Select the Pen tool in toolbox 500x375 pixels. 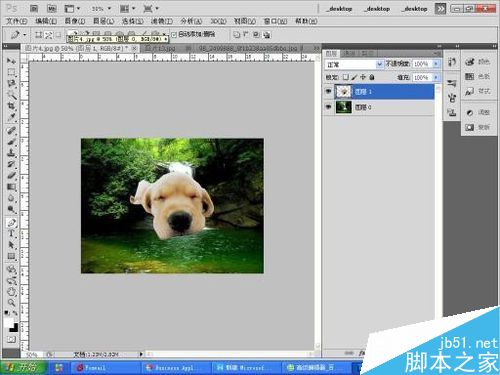click(x=11, y=223)
